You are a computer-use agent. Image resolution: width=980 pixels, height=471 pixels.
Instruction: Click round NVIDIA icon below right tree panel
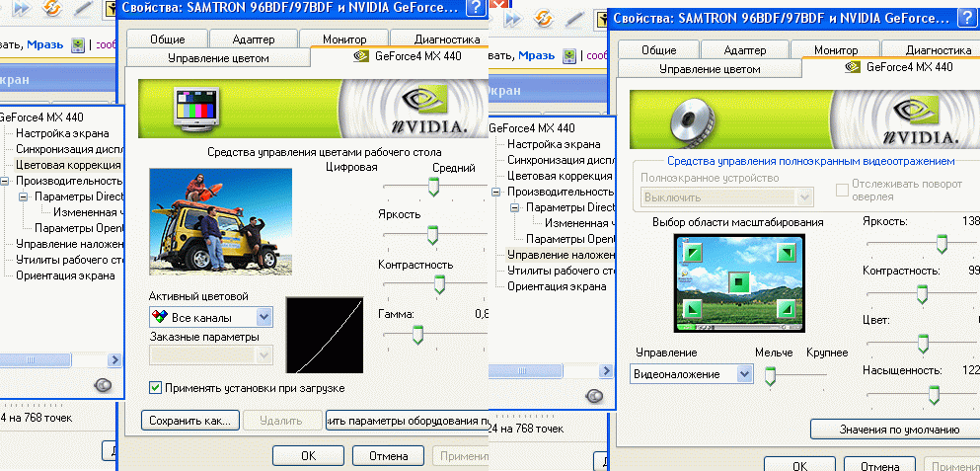594,396
